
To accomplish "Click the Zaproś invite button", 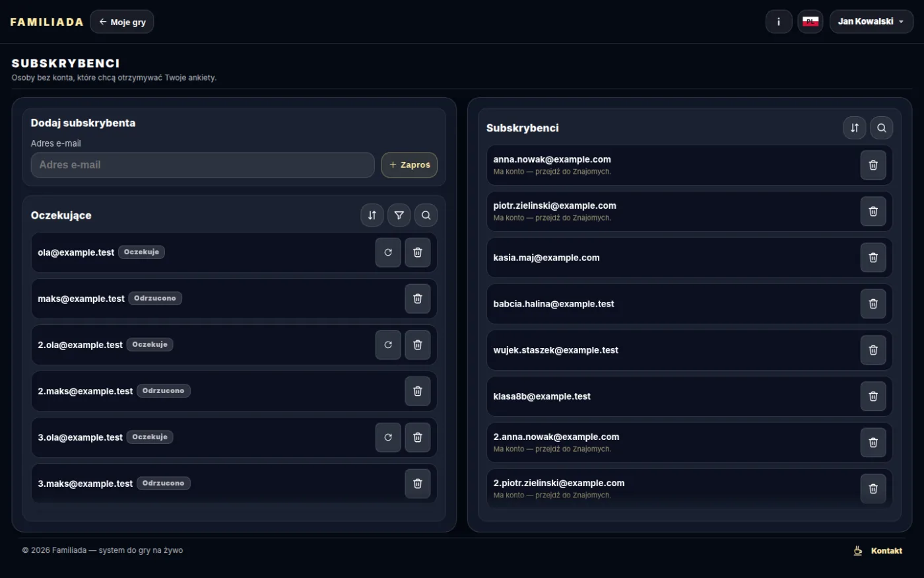I will click(x=409, y=165).
